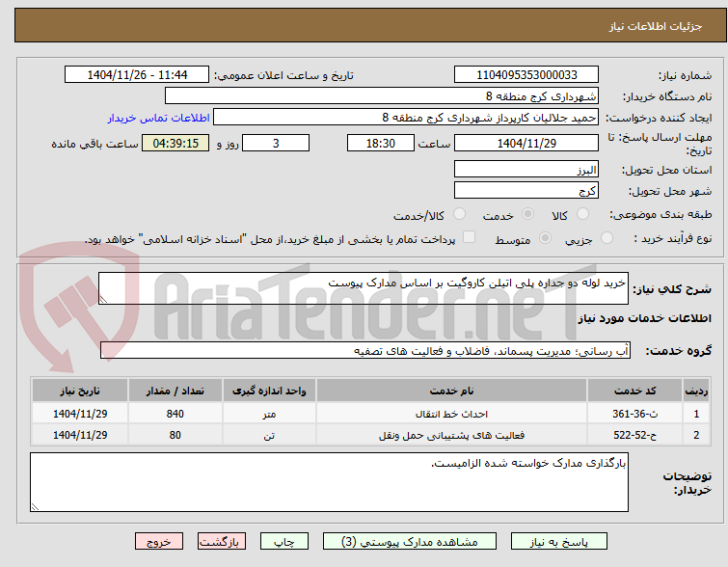Click the buyer notes text area
This screenshot has width=728, height=567.
(x=329, y=482)
